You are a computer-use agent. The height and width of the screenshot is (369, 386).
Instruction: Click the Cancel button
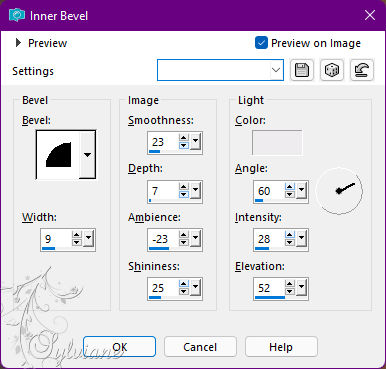pos(200,347)
